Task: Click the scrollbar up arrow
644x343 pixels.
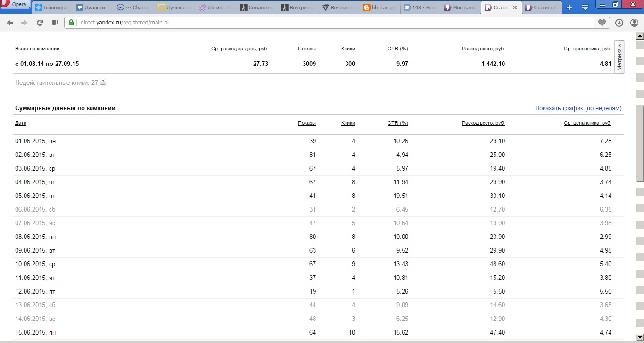Action: coord(640,36)
